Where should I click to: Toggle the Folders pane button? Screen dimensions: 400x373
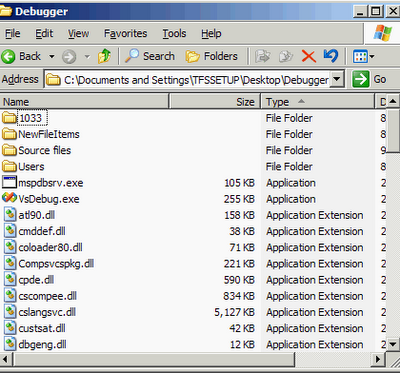(212, 56)
